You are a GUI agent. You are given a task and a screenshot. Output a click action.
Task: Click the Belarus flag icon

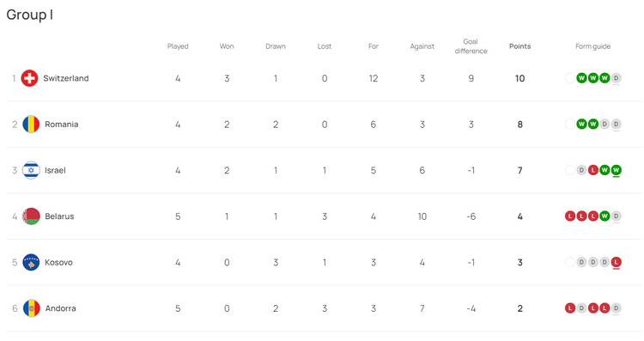(x=31, y=216)
